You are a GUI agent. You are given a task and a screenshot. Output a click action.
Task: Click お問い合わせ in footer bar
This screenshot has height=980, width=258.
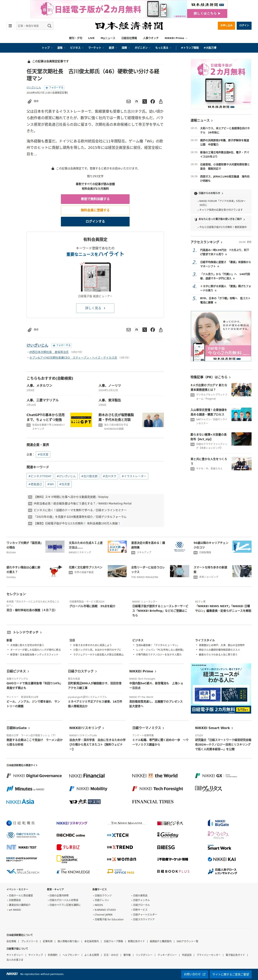[x=195, y=974]
